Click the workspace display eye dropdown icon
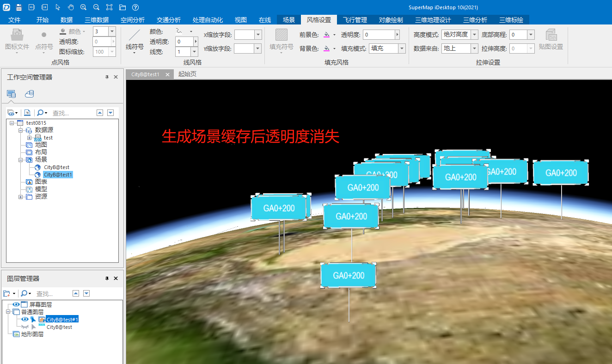The height and width of the screenshot is (364, 612). point(12,113)
